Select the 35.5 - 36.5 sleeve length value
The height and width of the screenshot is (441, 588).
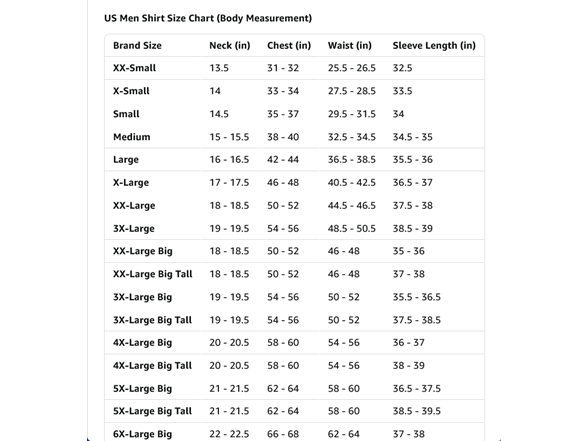tap(417, 297)
